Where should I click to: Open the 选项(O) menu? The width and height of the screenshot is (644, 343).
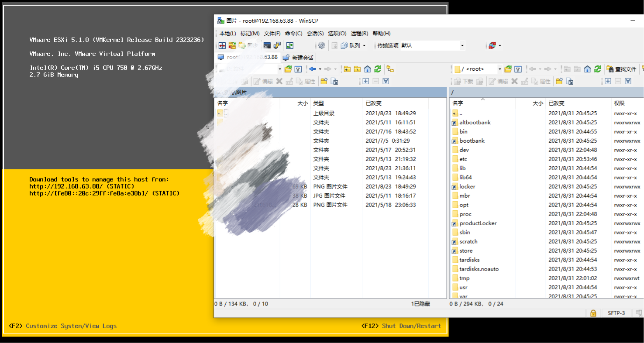tap(337, 34)
